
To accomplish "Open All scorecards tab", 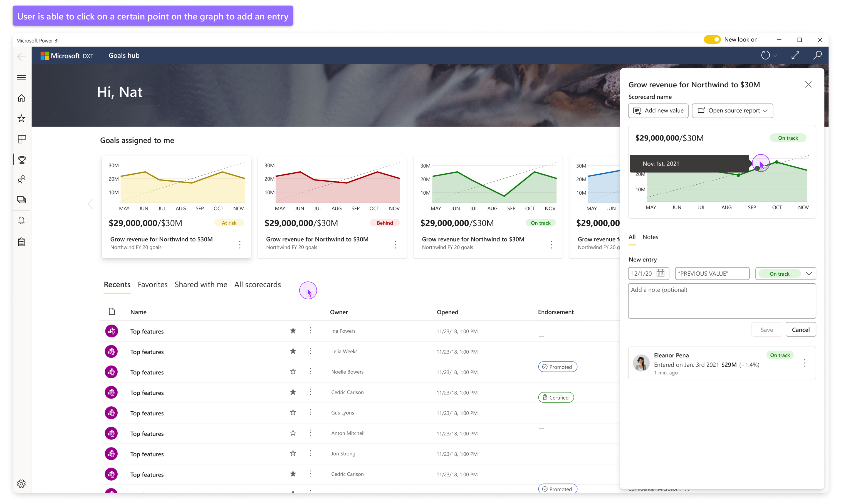I will click(257, 284).
